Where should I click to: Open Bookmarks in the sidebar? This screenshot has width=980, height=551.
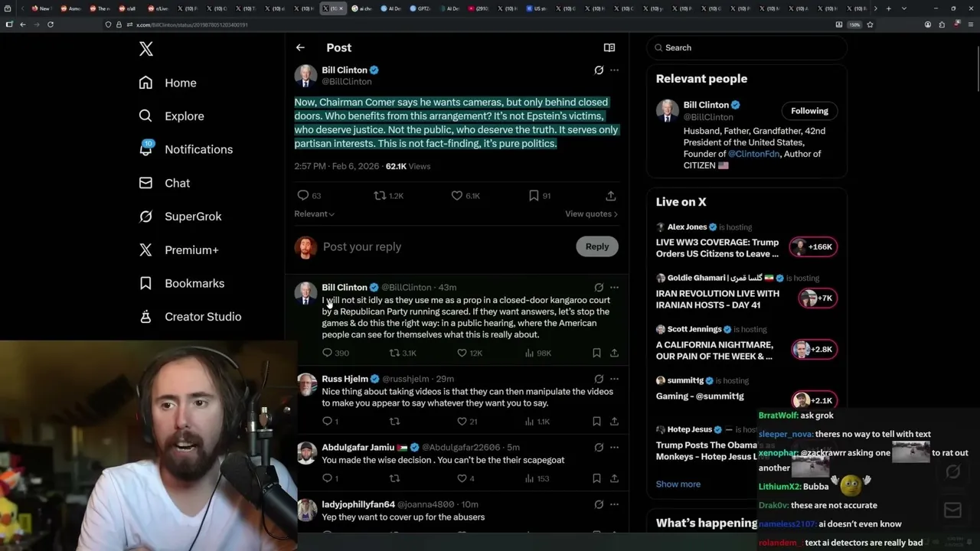pos(182,283)
